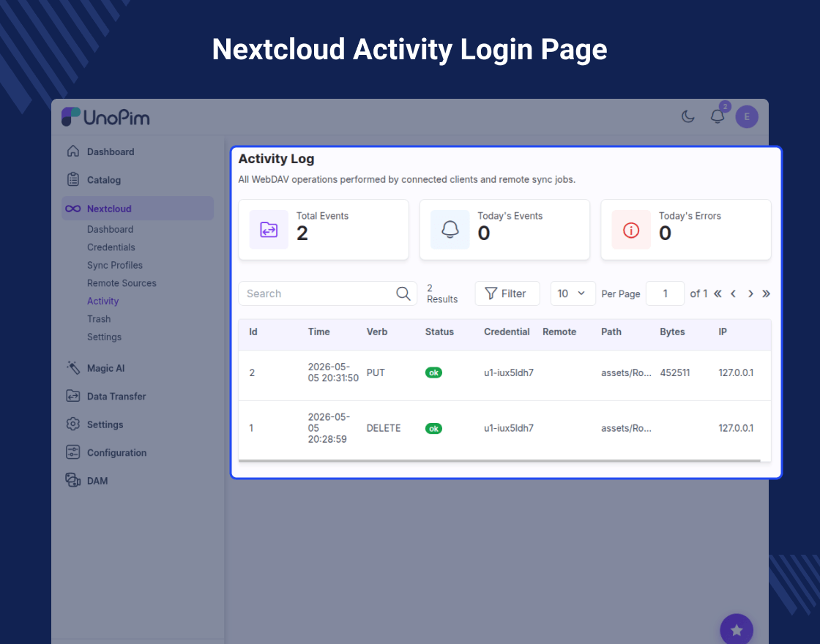Toggle dark mode moon icon

(687, 116)
